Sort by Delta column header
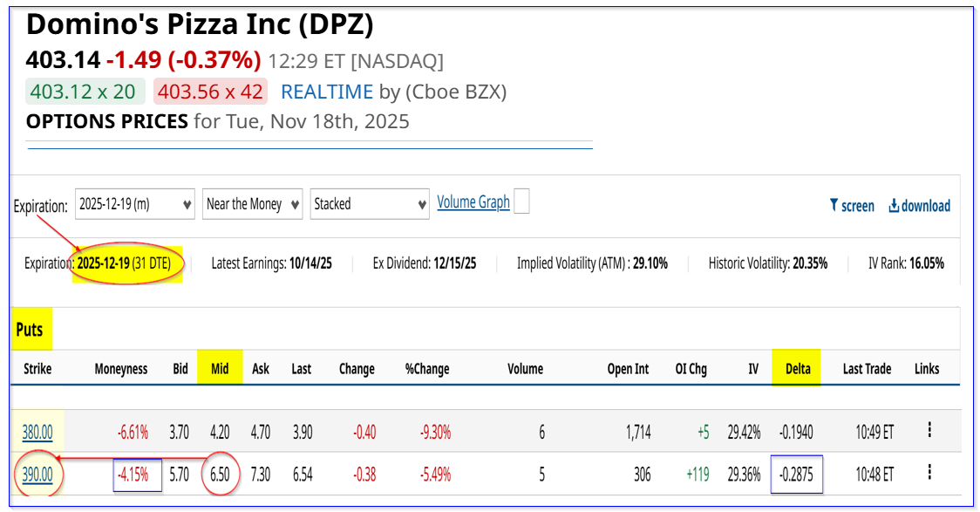This screenshot has width=980, height=512. 796,369
